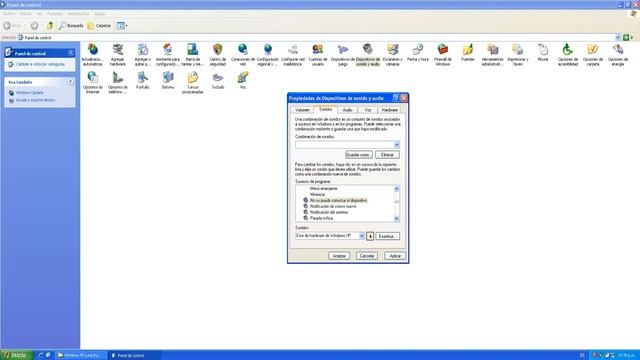Open Agregar o quitar programas icon

tap(142, 54)
